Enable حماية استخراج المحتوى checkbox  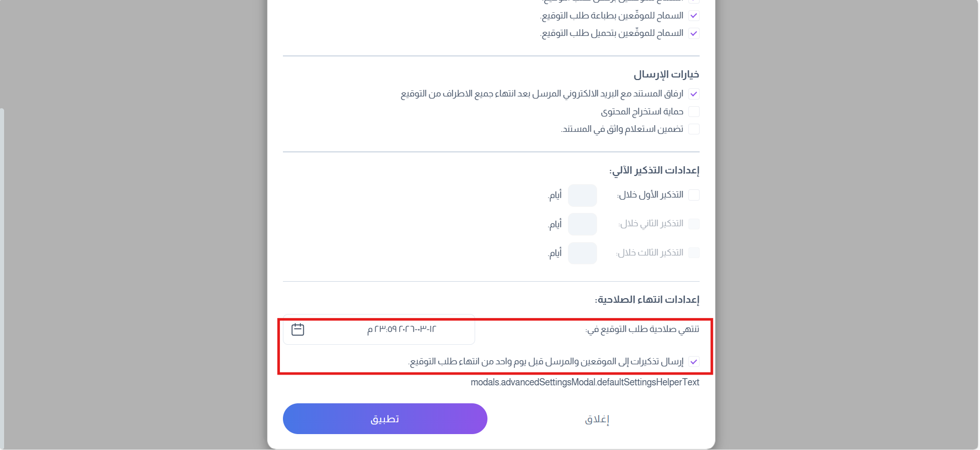pos(693,112)
